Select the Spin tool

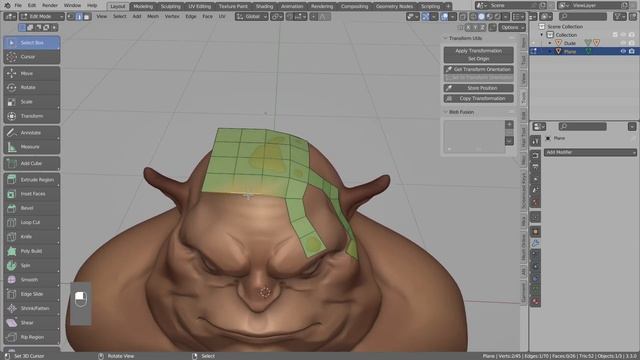[x=31, y=265]
